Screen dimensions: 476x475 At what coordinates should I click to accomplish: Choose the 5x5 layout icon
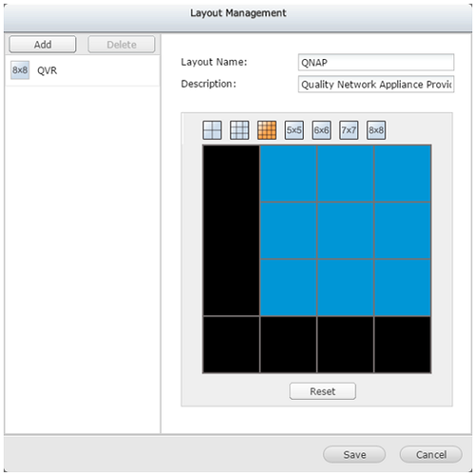[x=294, y=130]
